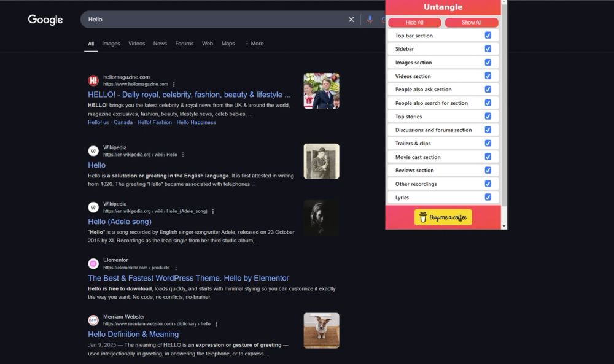Open three-dot options for Merriam-Webster result
The image size is (614, 364).
[217, 323]
